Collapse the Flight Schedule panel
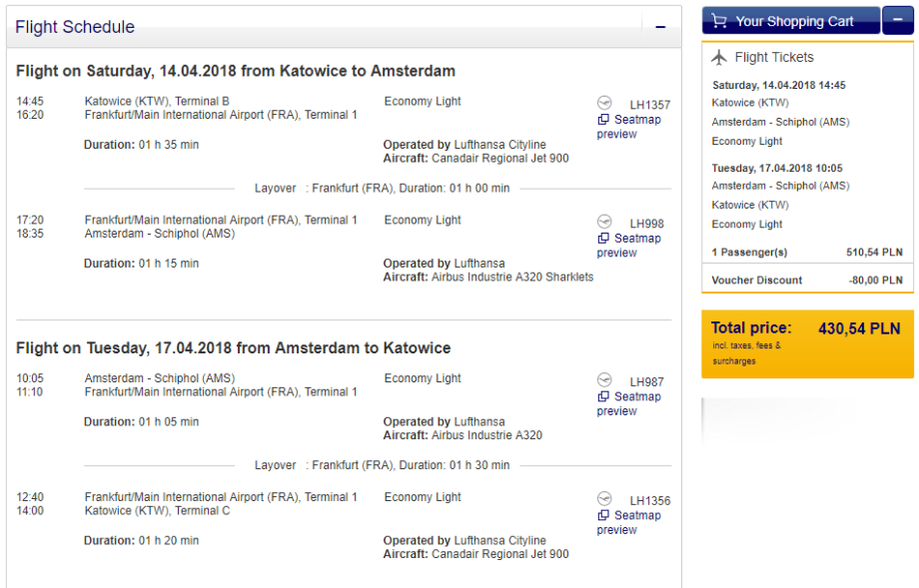 [x=660, y=27]
